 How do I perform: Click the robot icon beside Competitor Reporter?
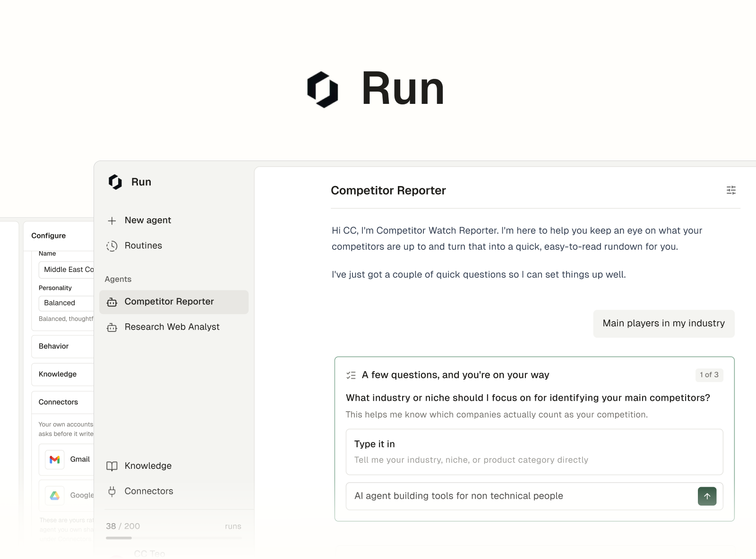(x=112, y=302)
